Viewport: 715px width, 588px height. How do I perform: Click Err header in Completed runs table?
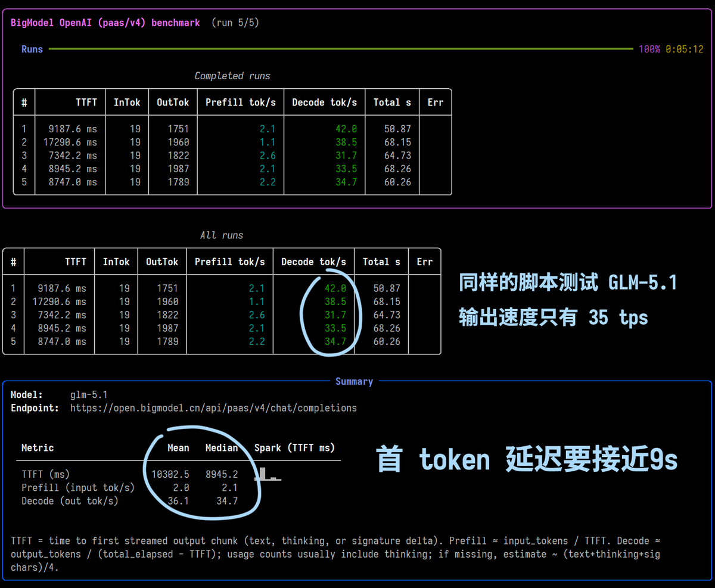pos(436,102)
